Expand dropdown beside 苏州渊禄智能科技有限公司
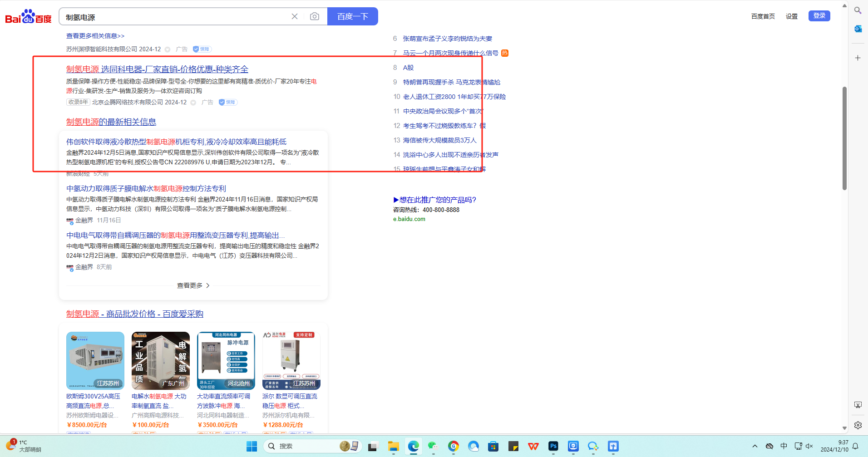 168,49
